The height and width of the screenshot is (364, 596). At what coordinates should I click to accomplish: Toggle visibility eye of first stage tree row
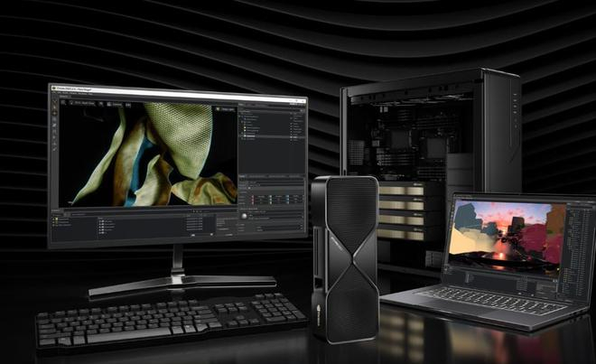coord(291,113)
